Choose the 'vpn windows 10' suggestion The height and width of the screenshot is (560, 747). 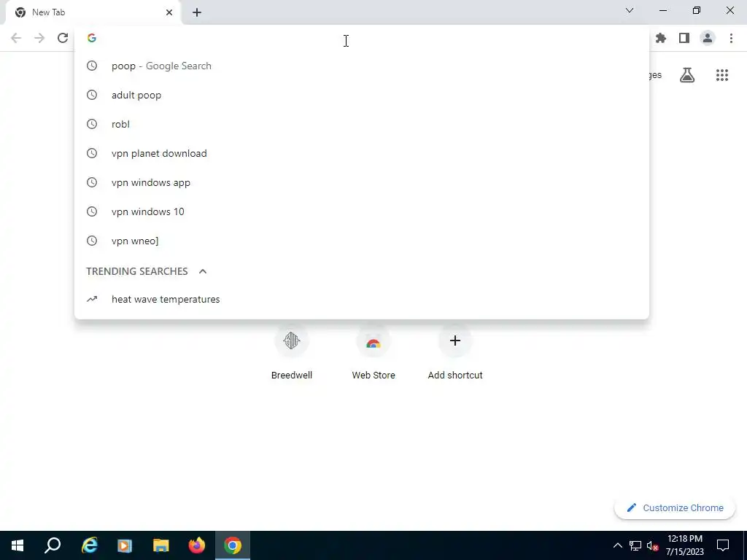[x=362, y=211]
